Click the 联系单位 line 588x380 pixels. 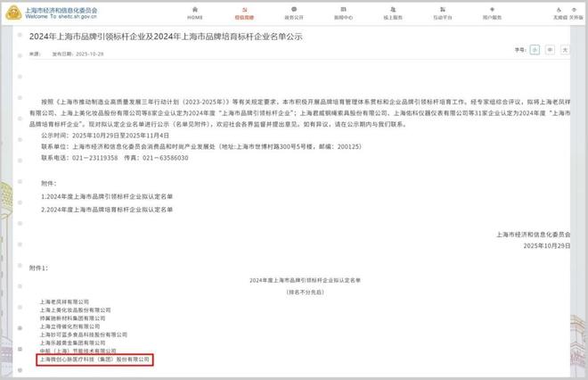[x=201, y=147]
